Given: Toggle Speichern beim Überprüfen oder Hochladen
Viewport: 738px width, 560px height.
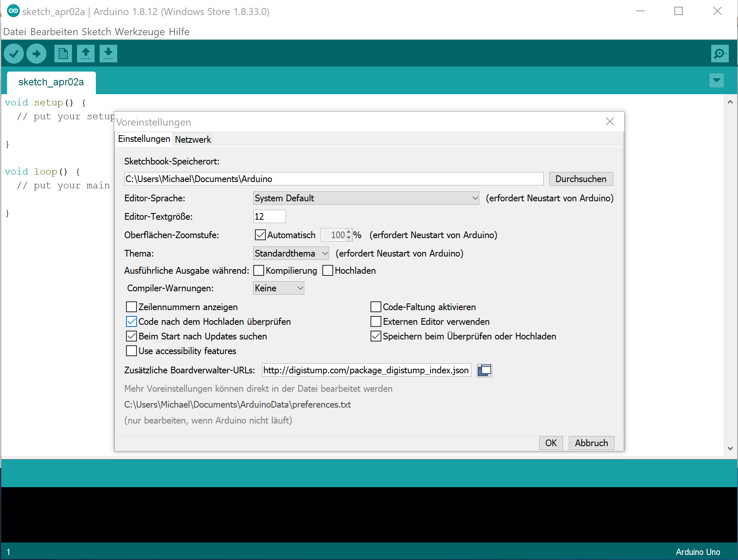Looking at the screenshot, I should [376, 336].
